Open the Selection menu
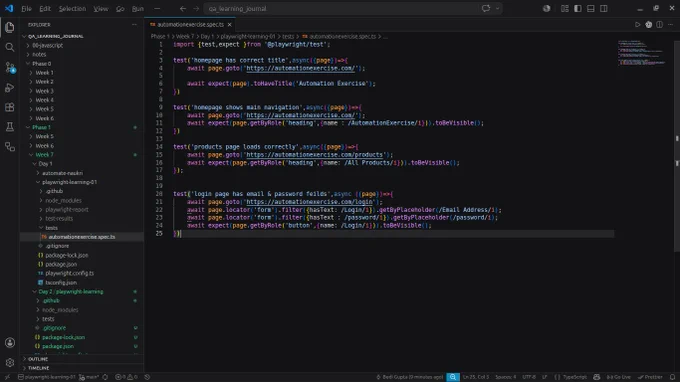Image resolution: width=680 pixels, height=382 pixels. pyautogui.click(x=72, y=9)
